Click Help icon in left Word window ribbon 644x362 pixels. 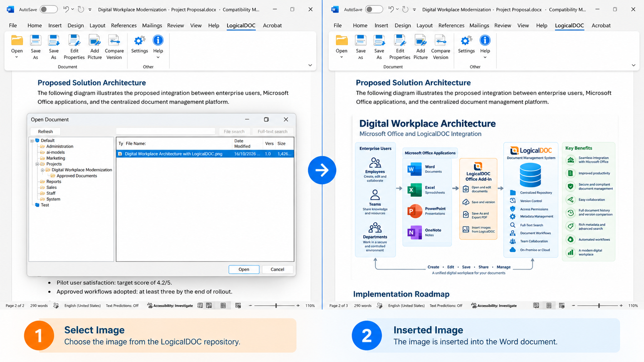[x=158, y=40]
